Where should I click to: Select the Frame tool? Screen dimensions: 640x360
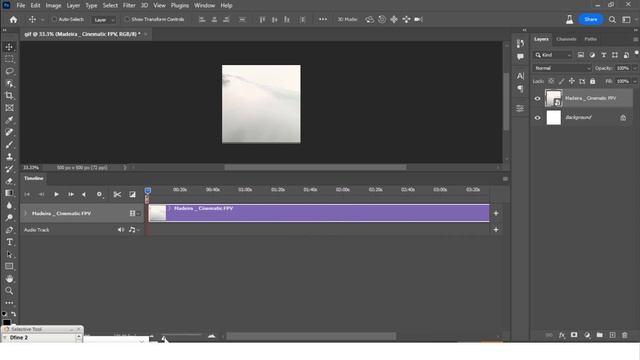click(9, 108)
